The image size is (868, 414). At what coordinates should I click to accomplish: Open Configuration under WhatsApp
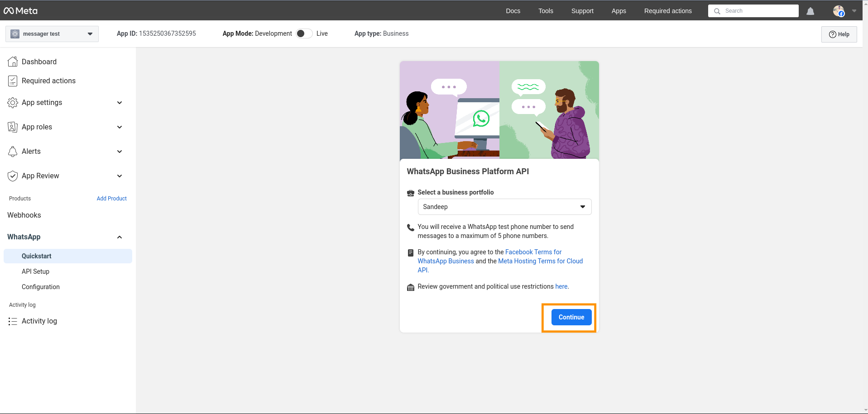[41, 287]
